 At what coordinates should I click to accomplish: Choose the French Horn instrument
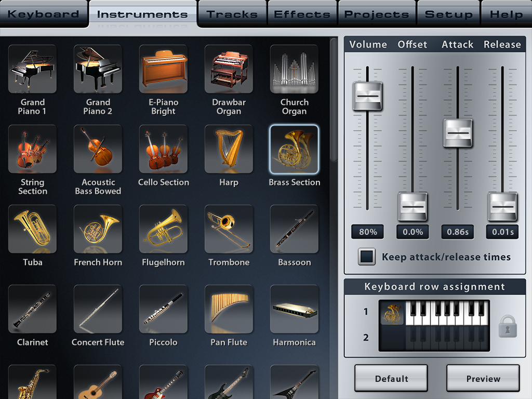(x=98, y=229)
